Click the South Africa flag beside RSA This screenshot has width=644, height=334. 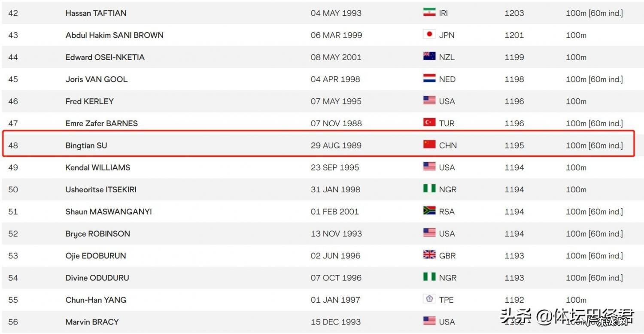pyautogui.click(x=429, y=211)
